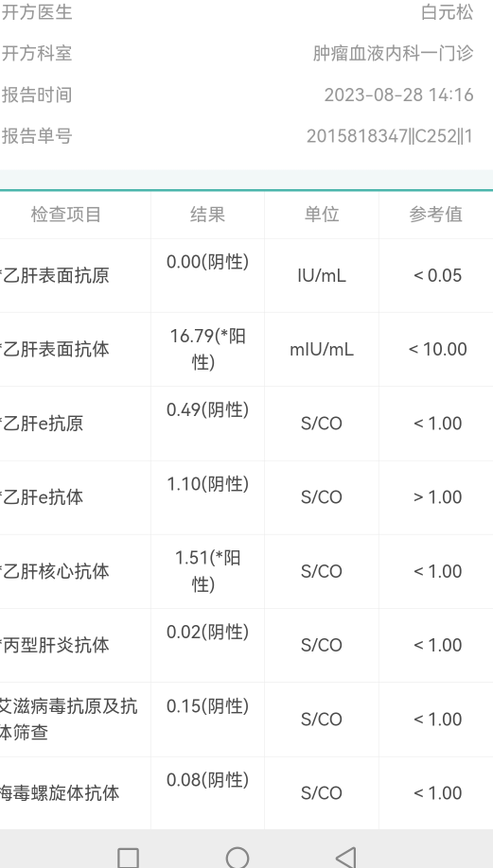Tap the 丙型肝炎抗体 row label

click(x=56, y=645)
